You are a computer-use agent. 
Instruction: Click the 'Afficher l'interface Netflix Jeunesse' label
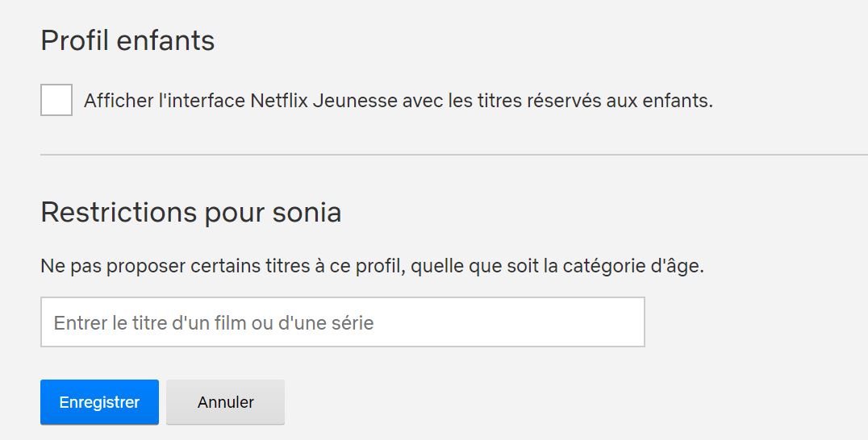click(x=398, y=102)
